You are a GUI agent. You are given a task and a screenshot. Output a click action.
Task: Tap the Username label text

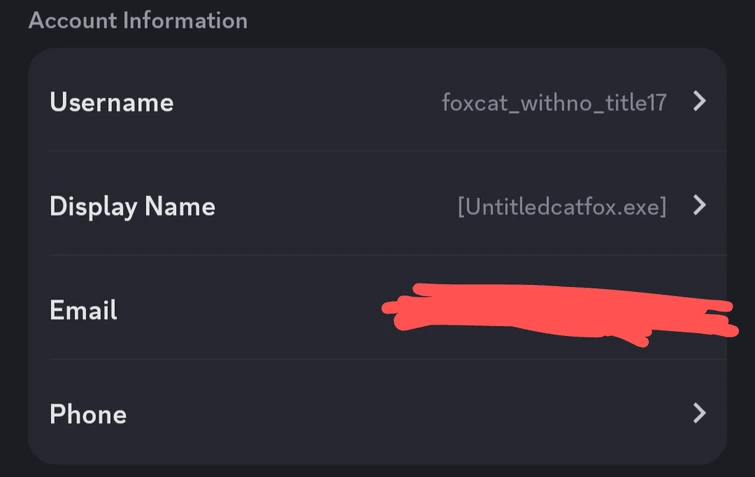(111, 102)
